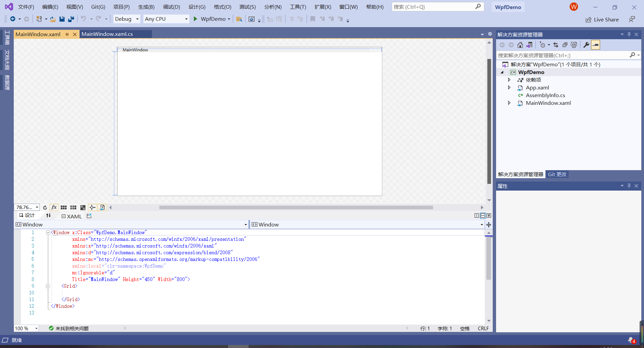Image resolution: width=644 pixels, height=348 pixels.
Task: Click the feedback person icon near Live Share
Action: pyautogui.click(x=632, y=19)
